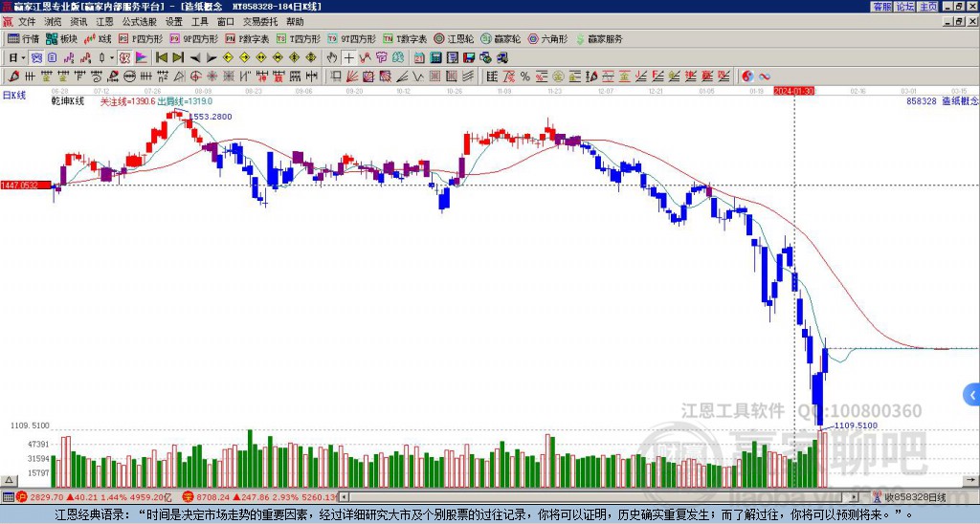Open the 浏览 menu

[53, 22]
